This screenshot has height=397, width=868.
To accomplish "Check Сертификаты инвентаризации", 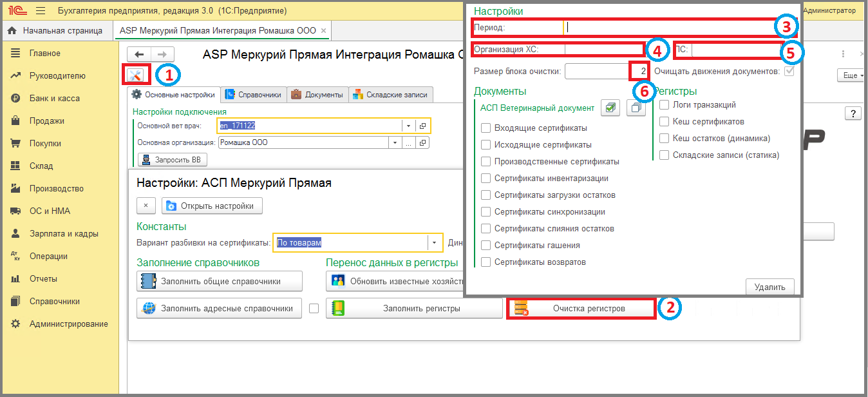I will pyautogui.click(x=486, y=178).
